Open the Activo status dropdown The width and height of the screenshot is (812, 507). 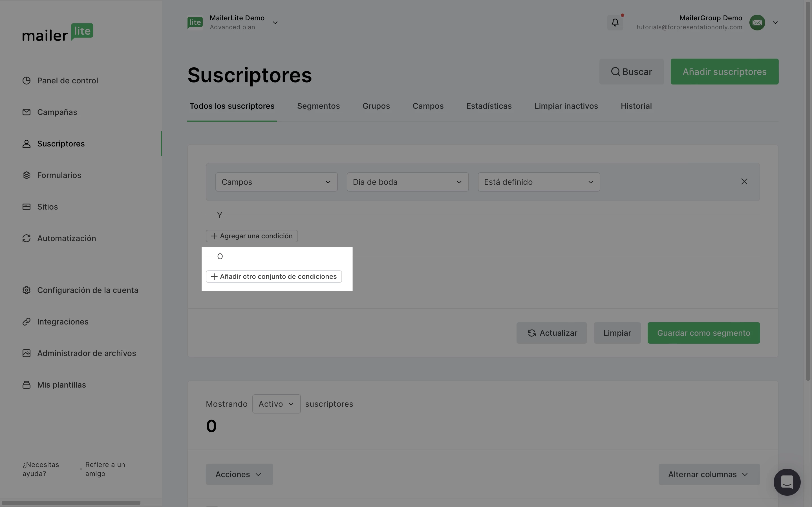tap(276, 404)
